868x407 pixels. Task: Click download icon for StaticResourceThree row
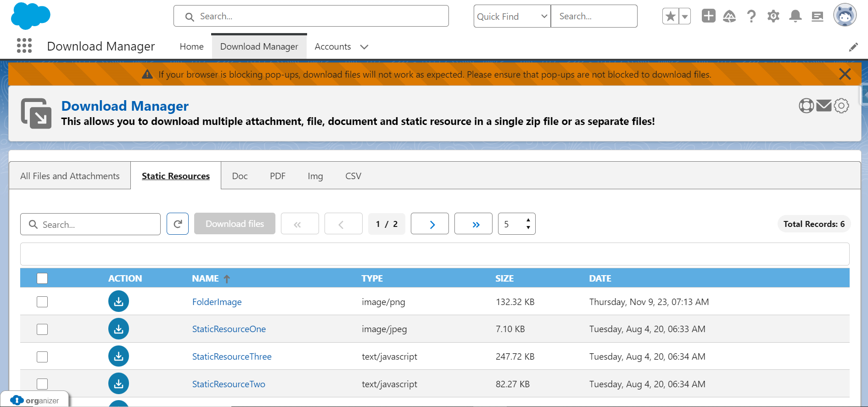pyautogui.click(x=118, y=356)
